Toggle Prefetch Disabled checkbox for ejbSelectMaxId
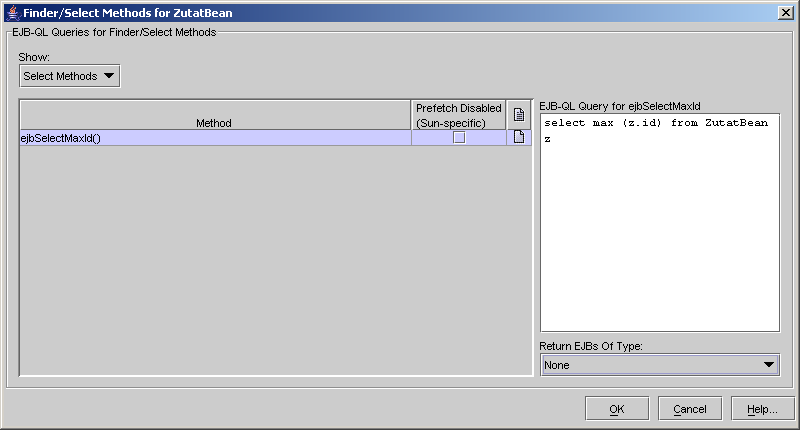Image resolution: width=800 pixels, height=430 pixels. [459, 138]
